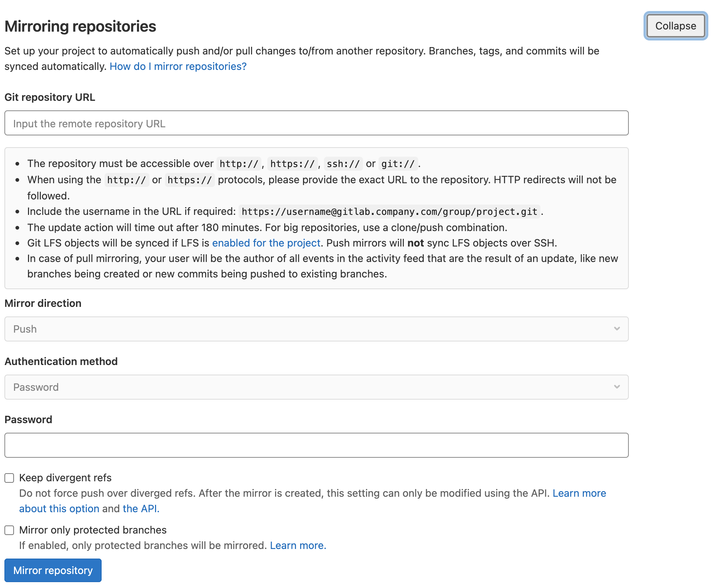Click the 'Keep divergent refs' label text

(65, 478)
